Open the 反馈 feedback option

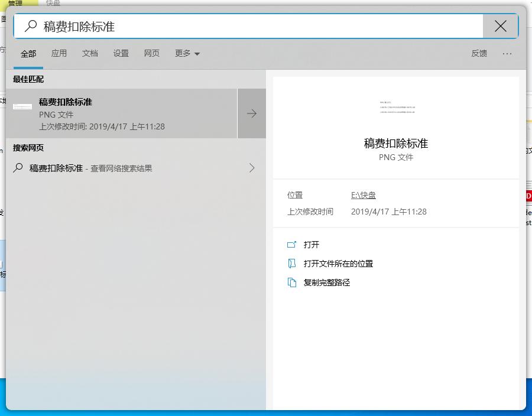pyautogui.click(x=479, y=53)
